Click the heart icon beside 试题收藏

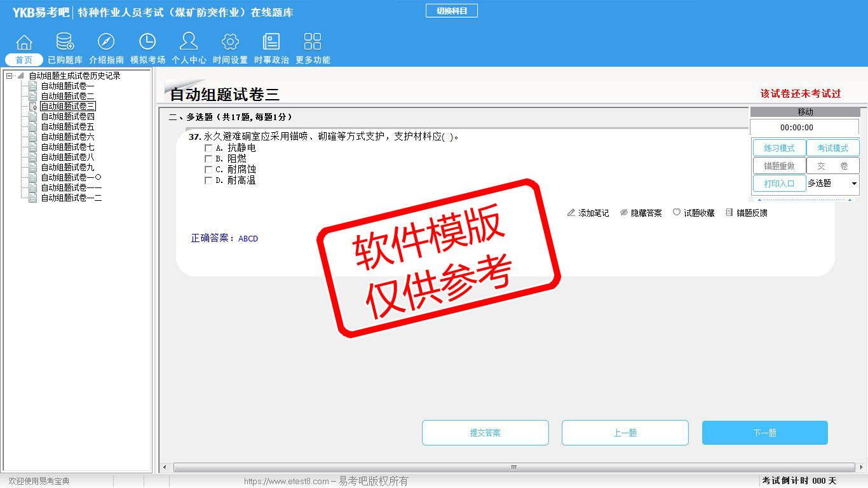coord(677,213)
